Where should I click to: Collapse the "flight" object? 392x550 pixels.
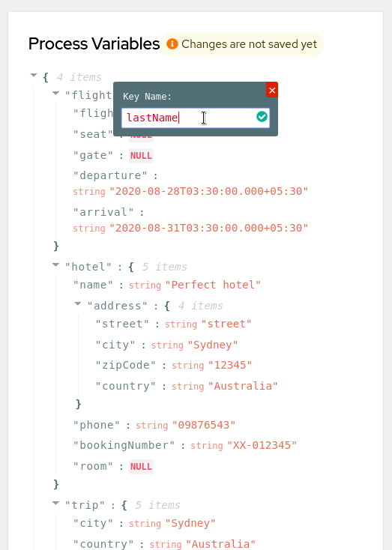tap(55, 94)
